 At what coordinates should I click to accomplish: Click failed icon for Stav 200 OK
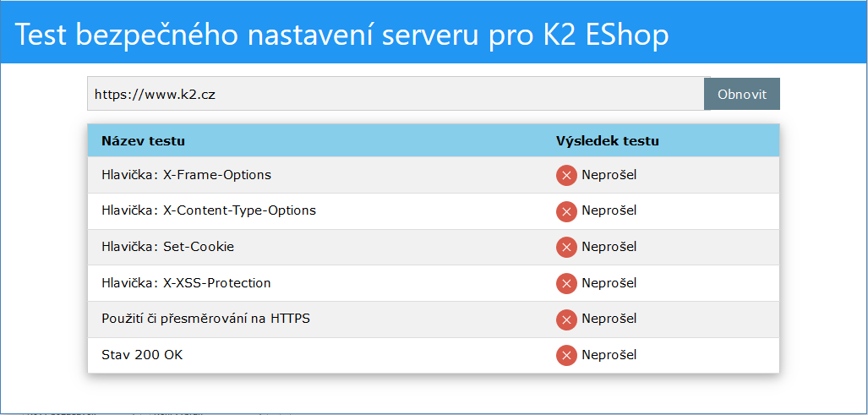point(566,356)
